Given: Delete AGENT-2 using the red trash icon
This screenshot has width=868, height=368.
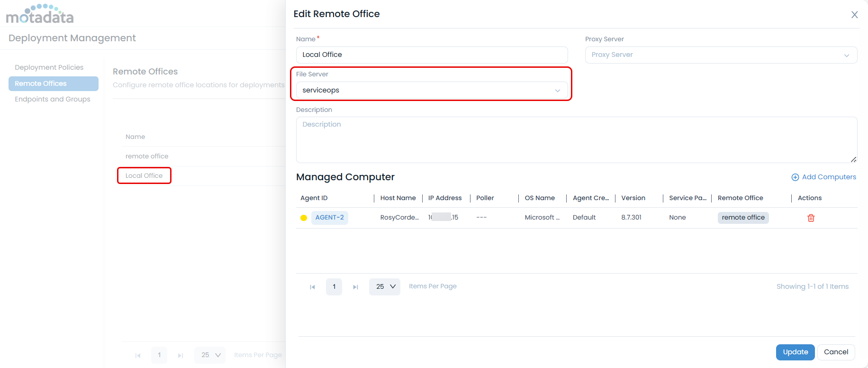Looking at the screenshot, I should coord(811,218).
